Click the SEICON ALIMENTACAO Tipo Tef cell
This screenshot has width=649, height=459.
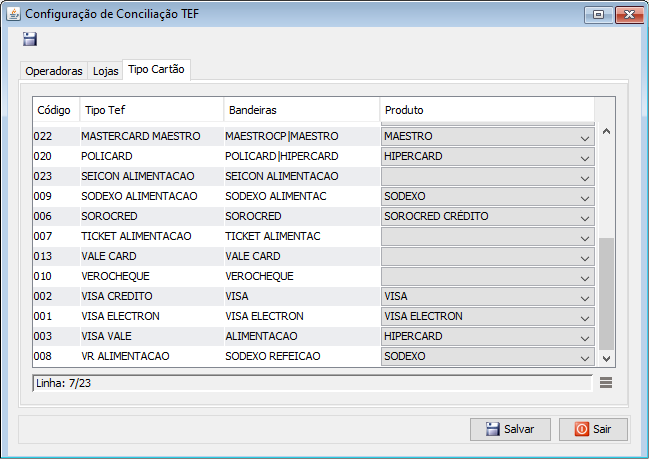coord(151,176)
